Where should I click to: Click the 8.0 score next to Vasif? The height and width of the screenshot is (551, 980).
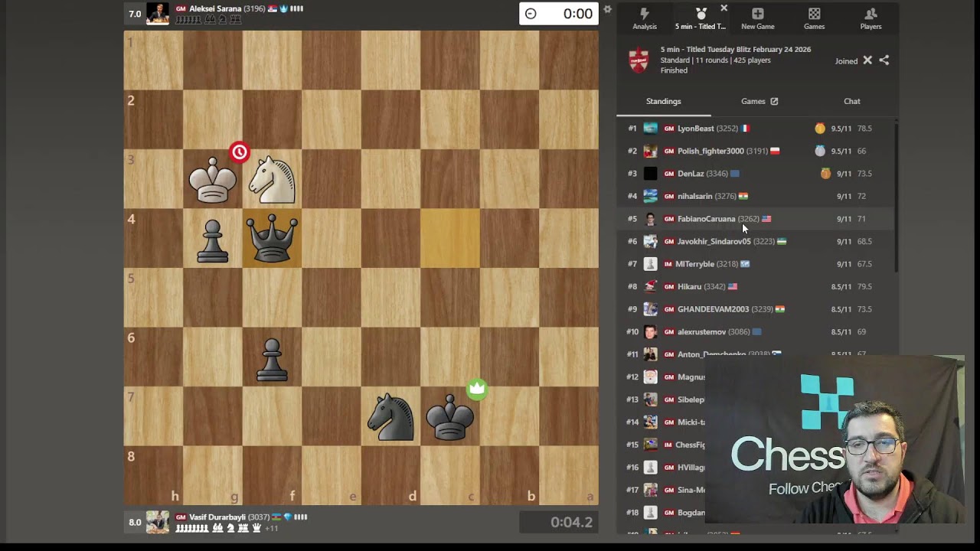[135, 522]
